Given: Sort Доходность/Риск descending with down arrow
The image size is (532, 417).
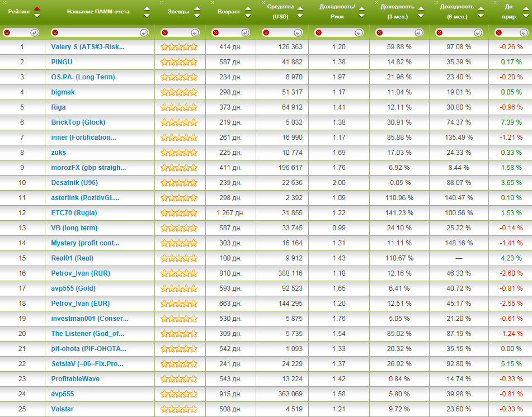Looking at the screenshot, I should [x=362, y=16].
